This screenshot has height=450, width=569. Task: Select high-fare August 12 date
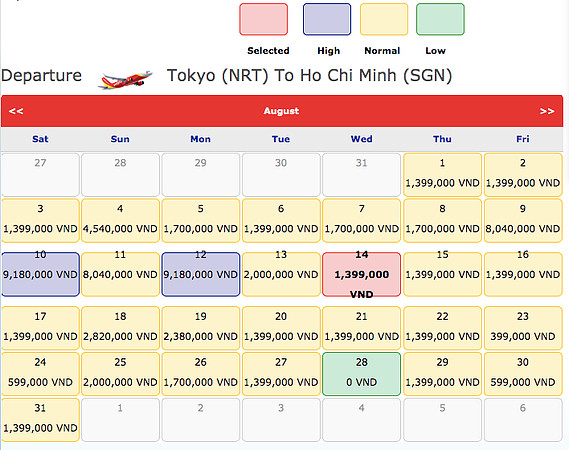point(201,274)
